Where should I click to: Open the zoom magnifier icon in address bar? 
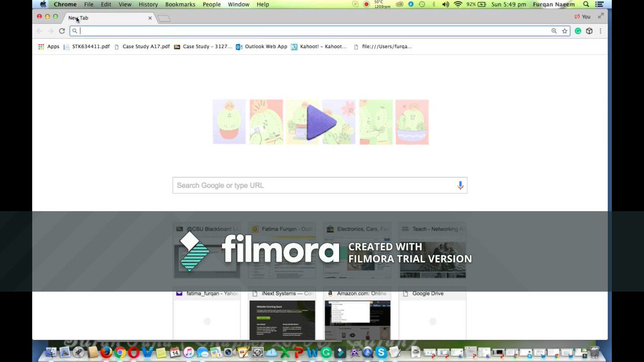(554, 31)
